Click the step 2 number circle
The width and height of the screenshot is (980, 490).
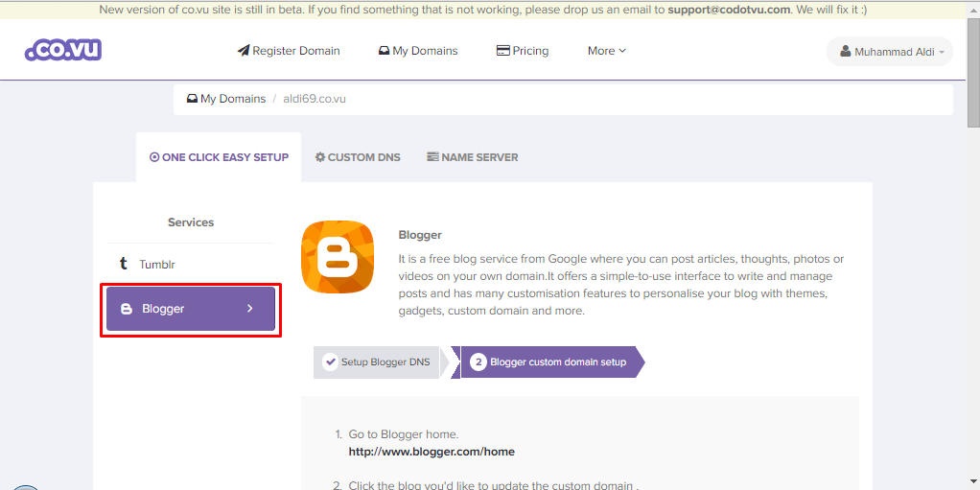[478, 362]
